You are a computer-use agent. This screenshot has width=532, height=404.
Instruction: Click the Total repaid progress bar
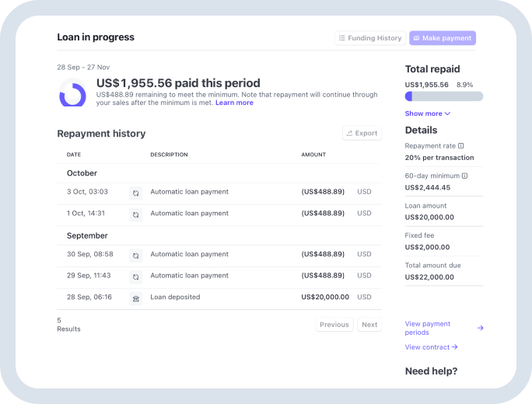(x=443, y=96)
